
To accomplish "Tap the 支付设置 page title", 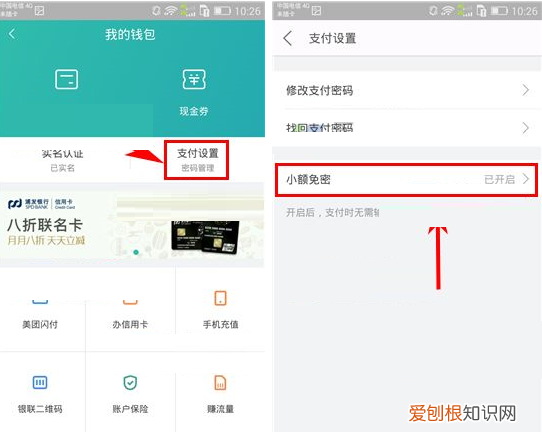I will click(x=332, y=38).
